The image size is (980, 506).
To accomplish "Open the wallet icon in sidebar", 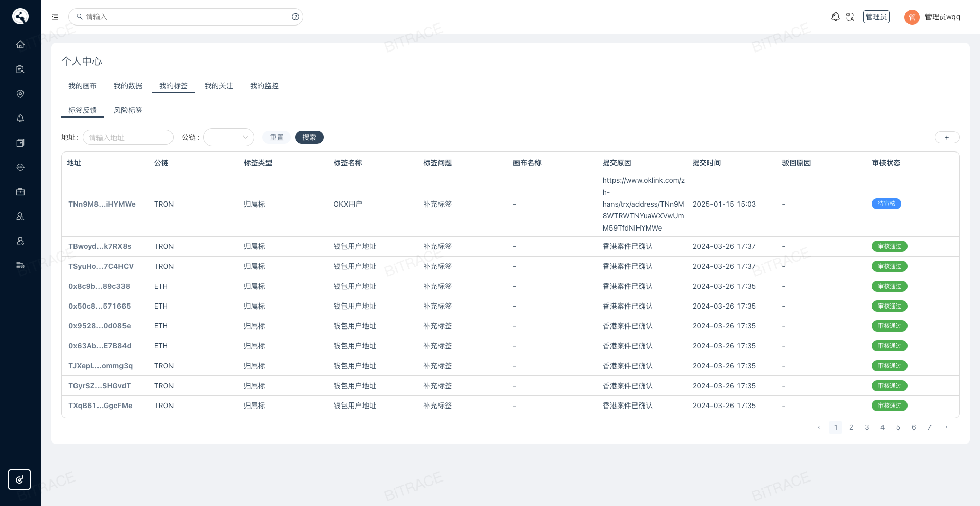I will [20, 143].
